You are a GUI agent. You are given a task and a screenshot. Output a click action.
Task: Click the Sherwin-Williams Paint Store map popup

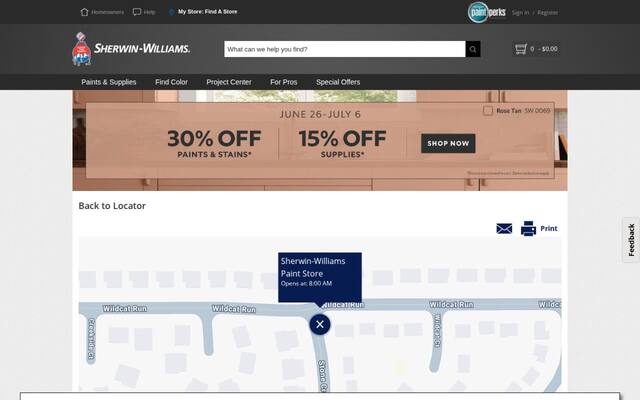[320, 277]
